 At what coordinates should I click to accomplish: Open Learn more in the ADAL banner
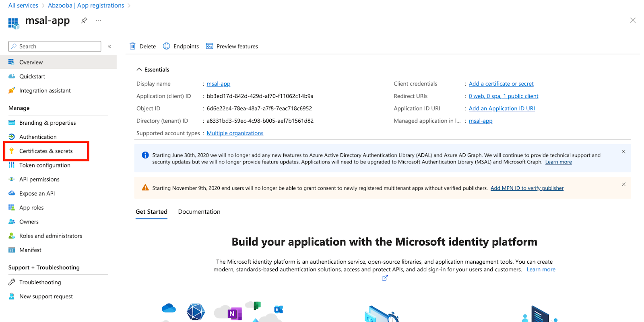(558, 162)
